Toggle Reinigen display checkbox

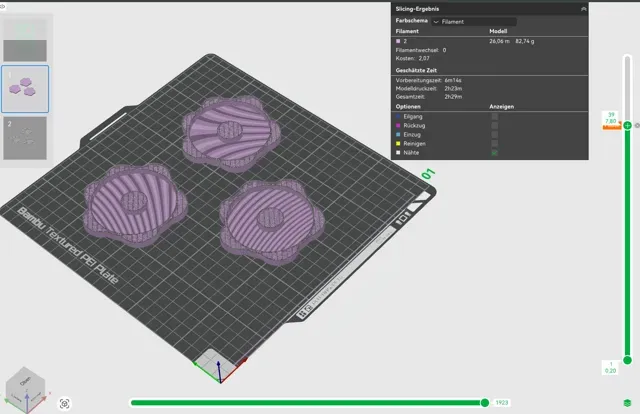click(x=495, y=143)
